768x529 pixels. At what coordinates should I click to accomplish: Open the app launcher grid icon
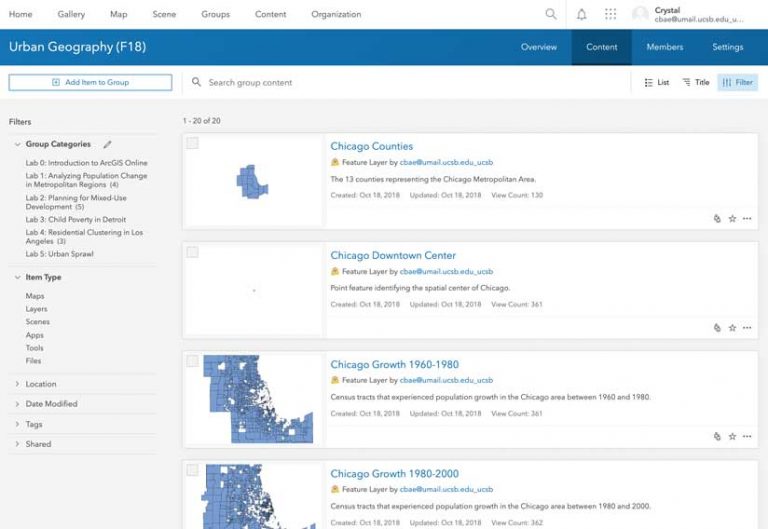point(610,14)
